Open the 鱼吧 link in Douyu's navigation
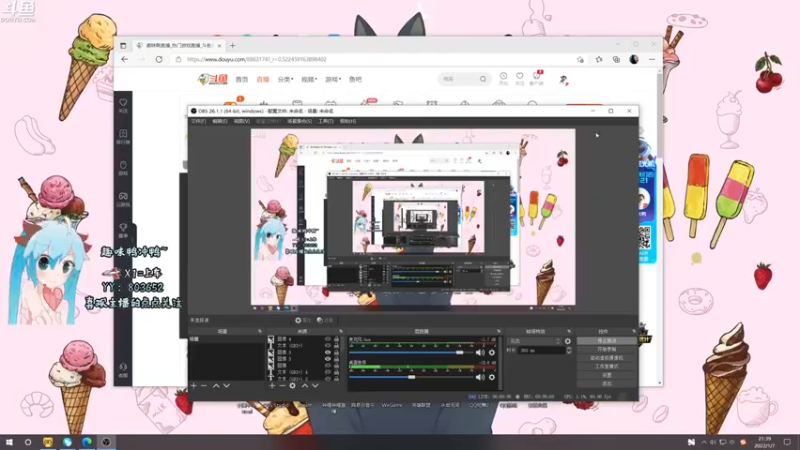The height and width of the screenshot is (450, 800). point(356,80)
